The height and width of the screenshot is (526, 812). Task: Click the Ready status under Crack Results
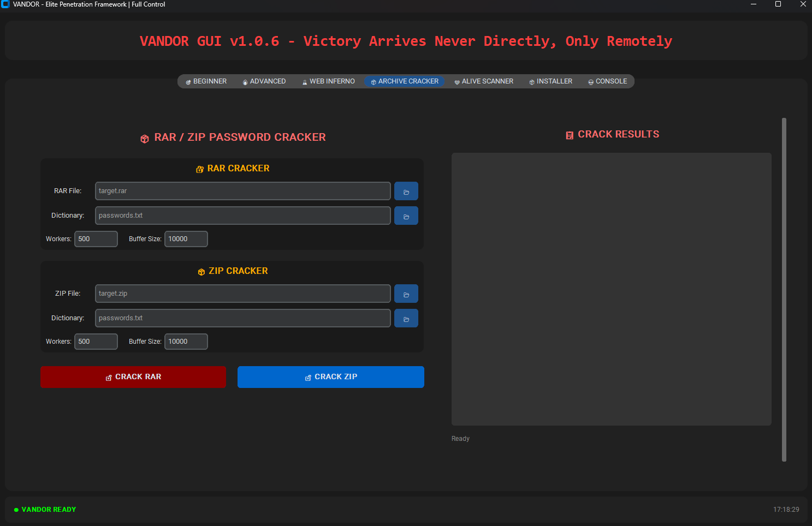click(x=460, y=439)
